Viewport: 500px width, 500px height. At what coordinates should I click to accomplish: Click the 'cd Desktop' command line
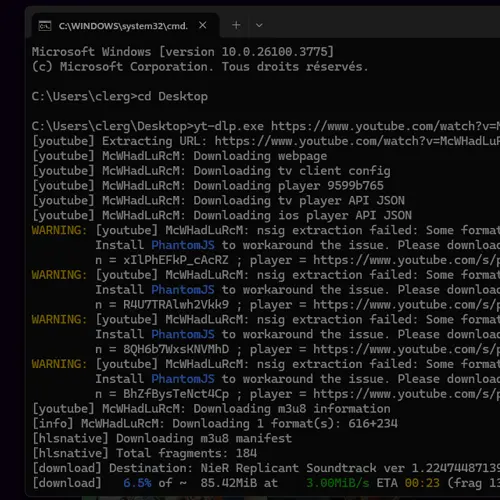coord(120,97)
